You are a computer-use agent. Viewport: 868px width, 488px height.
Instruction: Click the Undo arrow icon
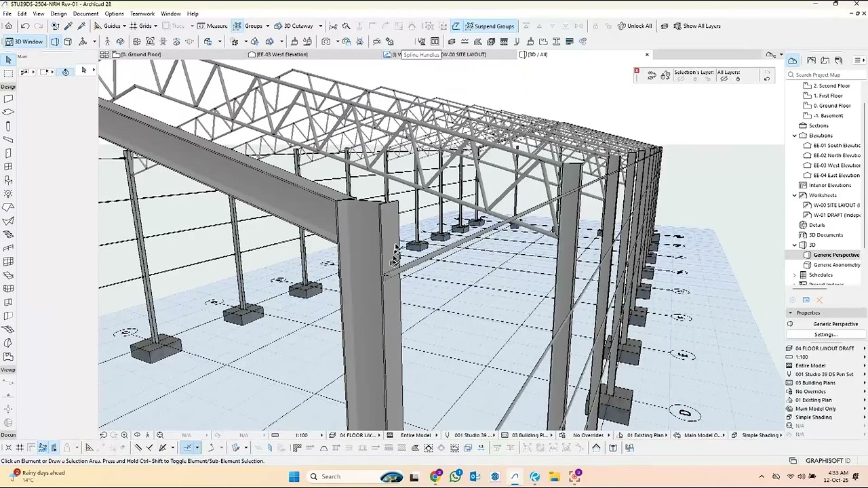[25, 26]
